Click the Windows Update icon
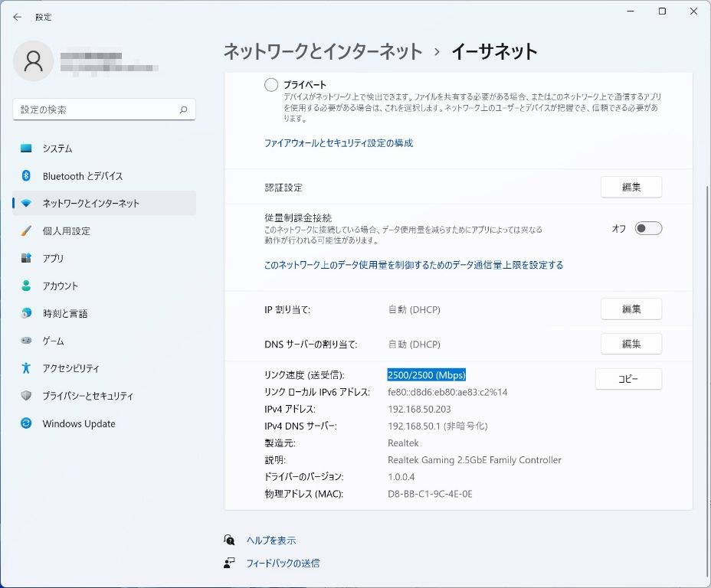Image resolution: width=711 pixels, height=588 pixels. [26, 424]
